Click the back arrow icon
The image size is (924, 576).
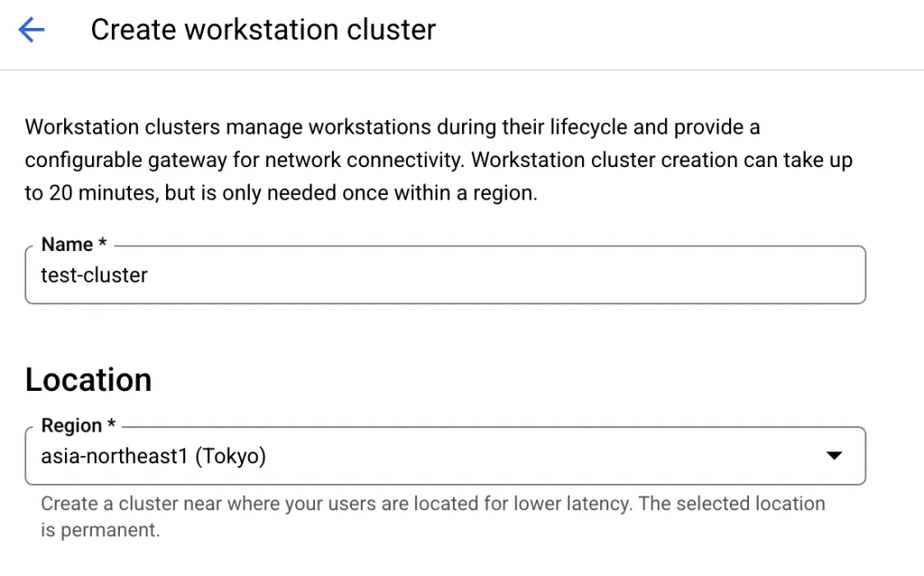tap(32, 31)
